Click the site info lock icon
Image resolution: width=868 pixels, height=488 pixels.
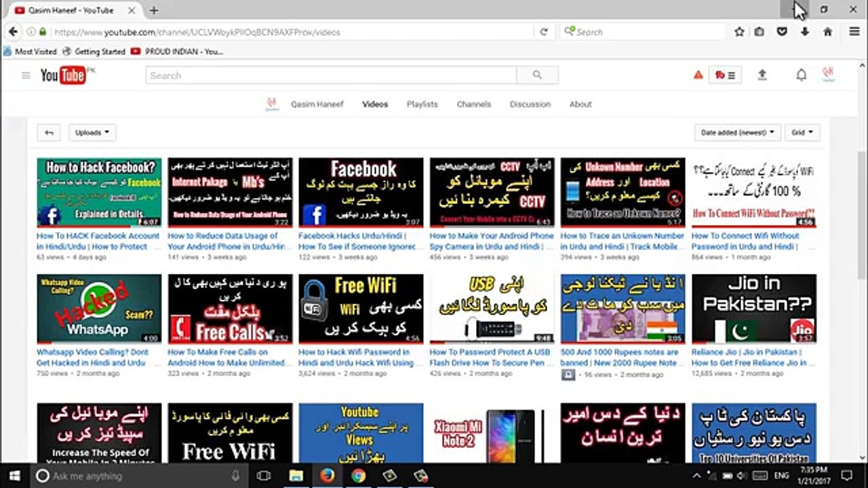(x=43, y=32)
